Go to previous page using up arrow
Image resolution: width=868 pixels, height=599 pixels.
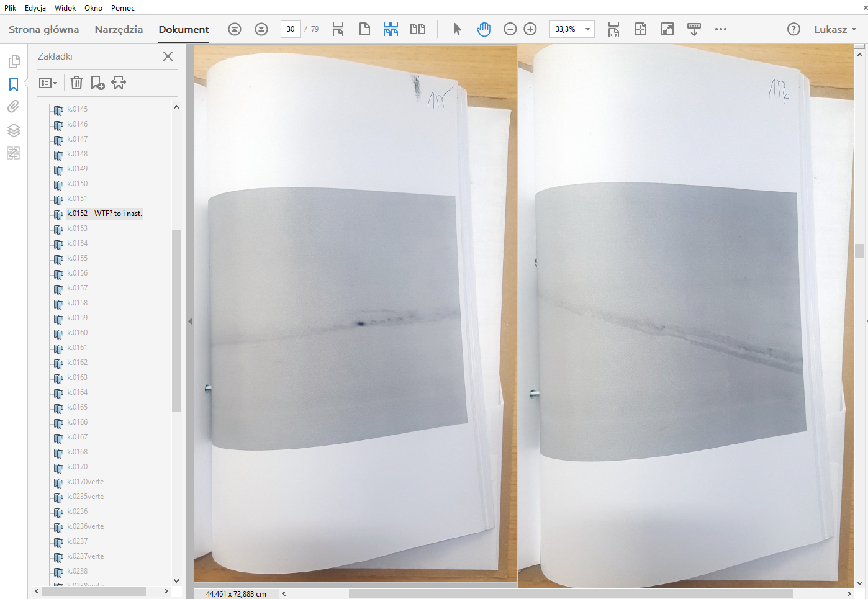tap(234, 29)
